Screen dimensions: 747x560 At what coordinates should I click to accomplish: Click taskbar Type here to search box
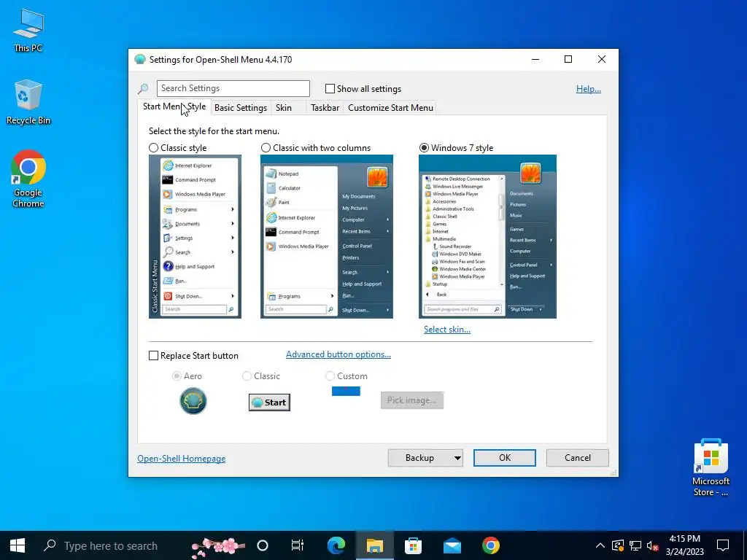point(111,545)
